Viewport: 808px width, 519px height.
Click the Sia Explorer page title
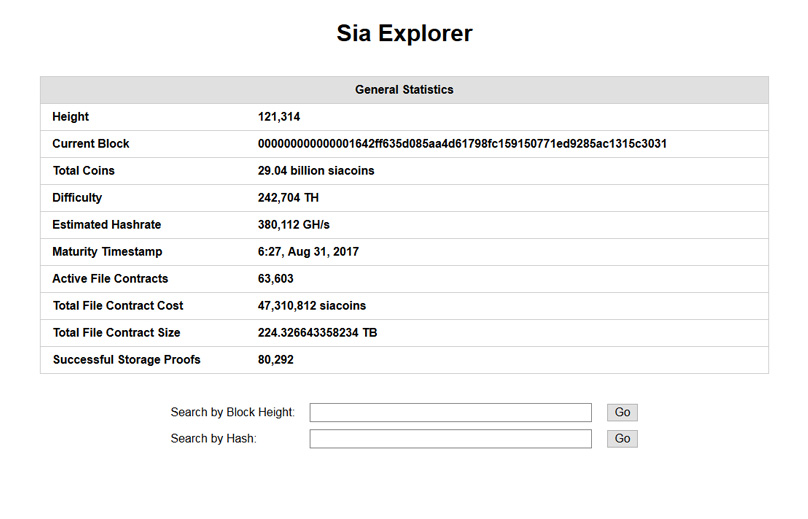[405, 34]
